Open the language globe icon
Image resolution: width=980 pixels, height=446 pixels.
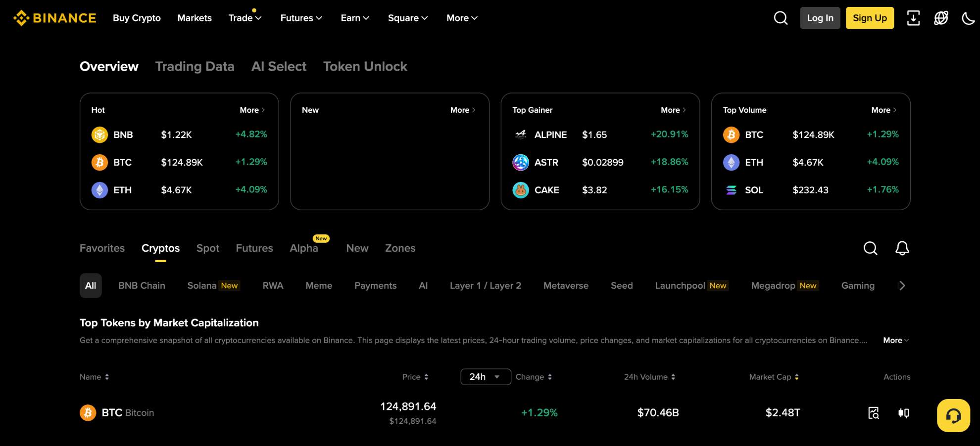pos(941,18)
